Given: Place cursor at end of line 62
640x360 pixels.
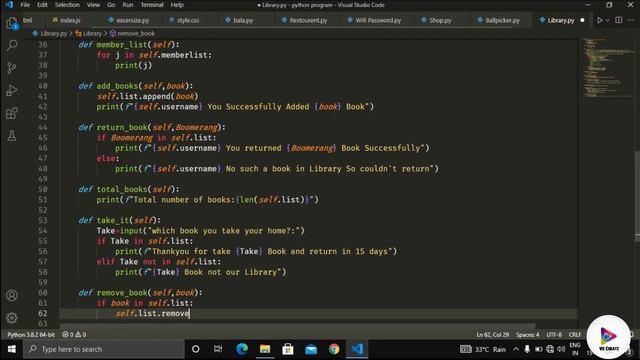Looking at the screenshot, I should pos(190,313).
